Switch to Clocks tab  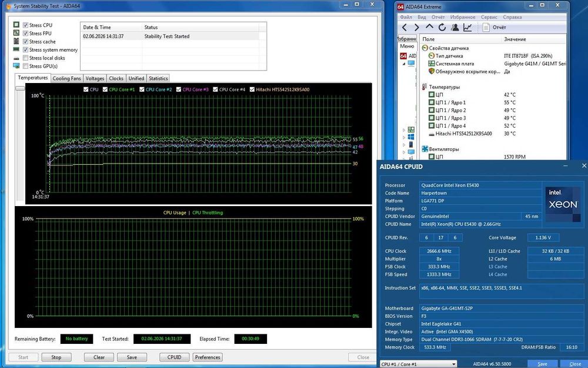(116, 78)
